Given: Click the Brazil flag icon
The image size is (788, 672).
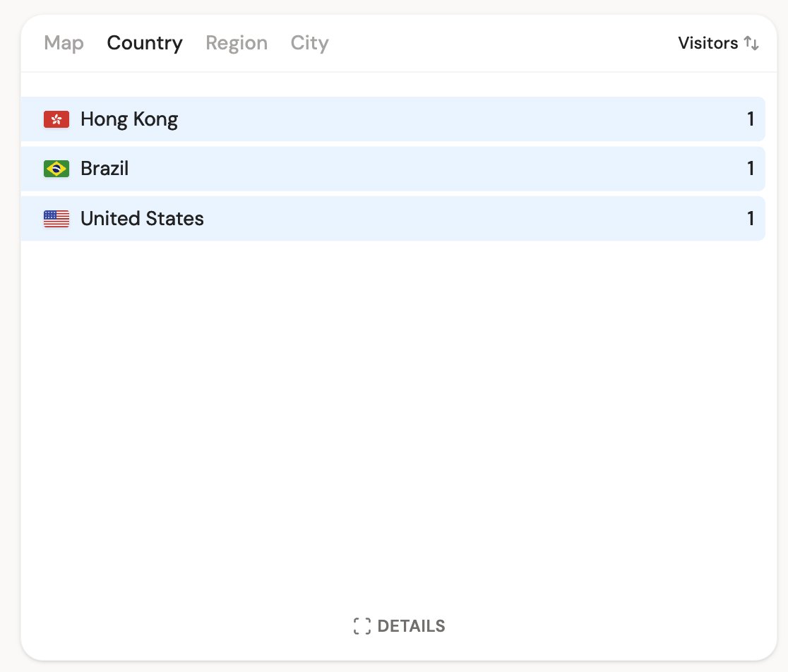Looking at the screenshot, I should pyautogui.click(x=56, y=168).
